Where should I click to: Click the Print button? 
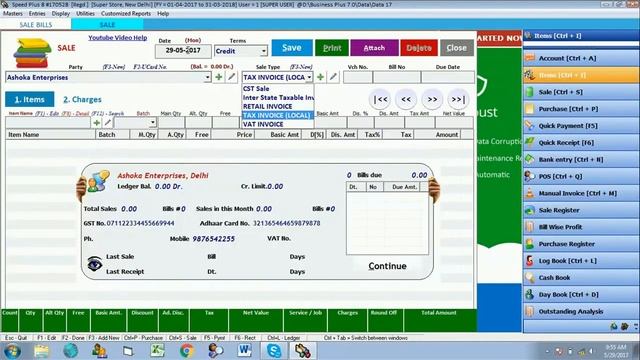coord(332,48)
